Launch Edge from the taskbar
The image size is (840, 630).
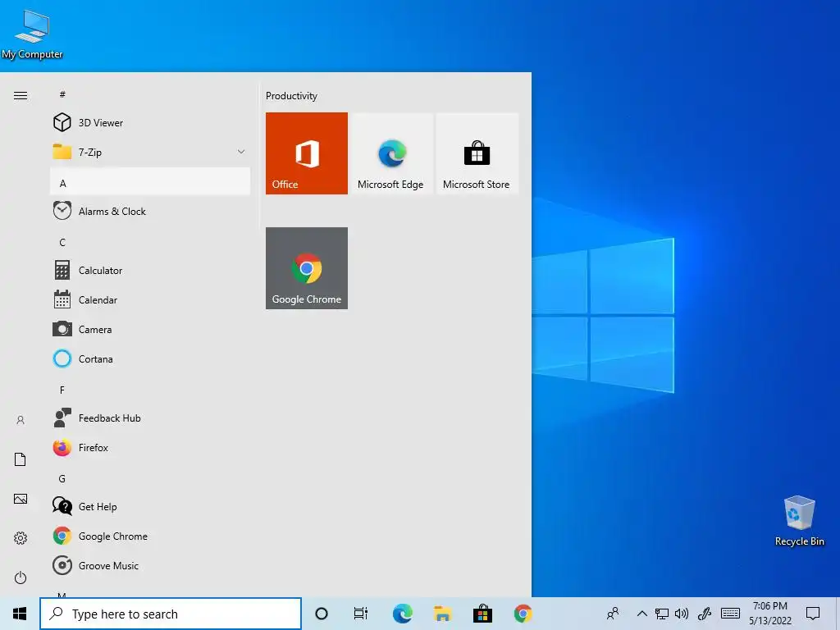(402, 614)
